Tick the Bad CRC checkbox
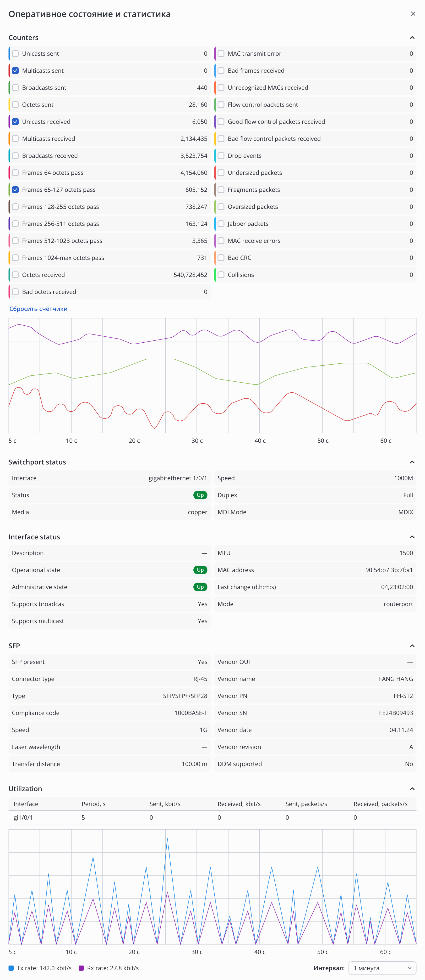 [x=221, y=258]
